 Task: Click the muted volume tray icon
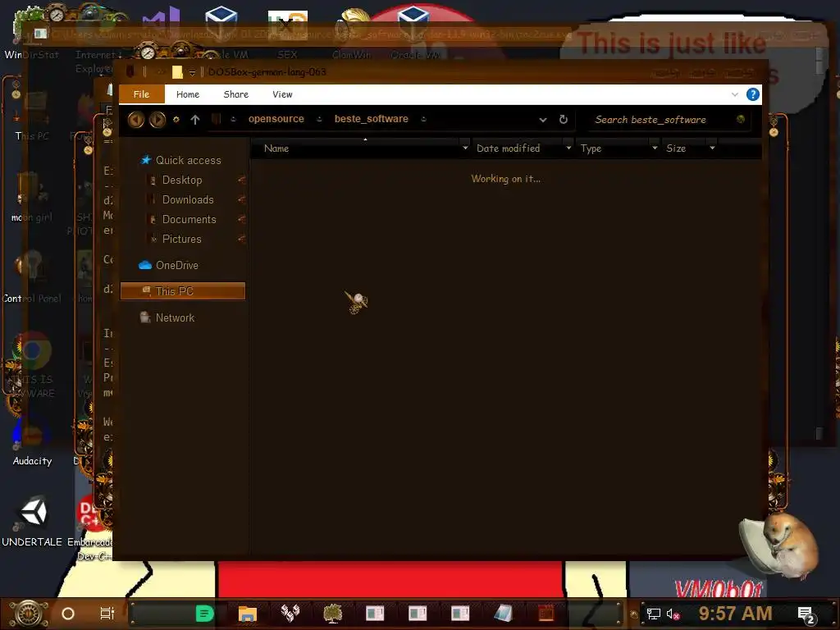[673, 614]
